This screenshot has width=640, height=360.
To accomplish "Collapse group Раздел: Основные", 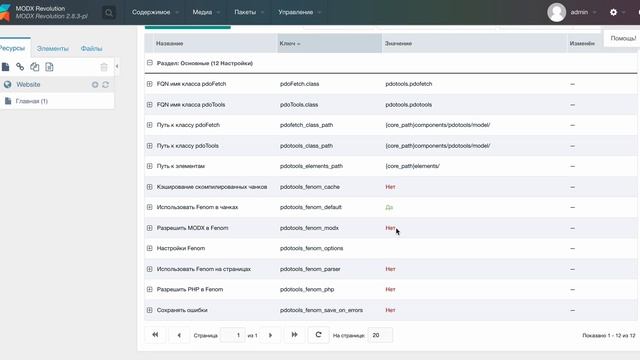I will 150,63.
